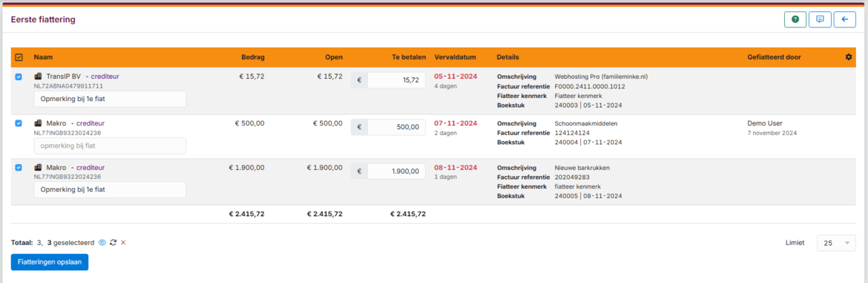Uncheck the Makro € 500,00 row checkbox

coord(19,123)
